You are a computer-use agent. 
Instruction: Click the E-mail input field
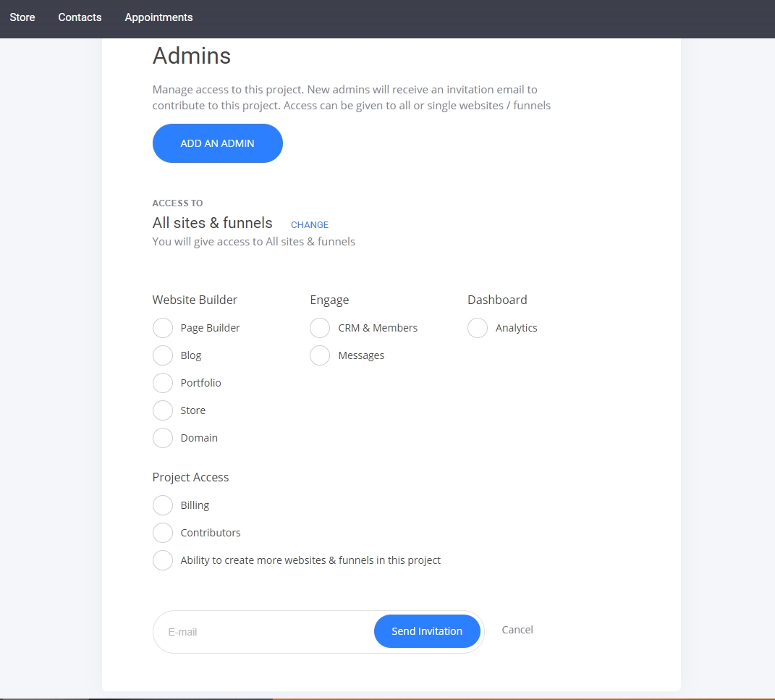pos(264,632)
